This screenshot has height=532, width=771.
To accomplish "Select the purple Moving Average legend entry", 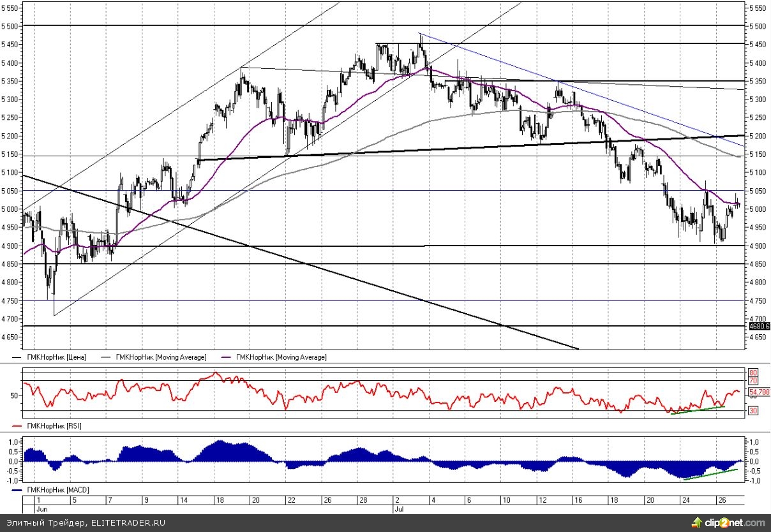I will pyautogui.click(x=281, y=357).
